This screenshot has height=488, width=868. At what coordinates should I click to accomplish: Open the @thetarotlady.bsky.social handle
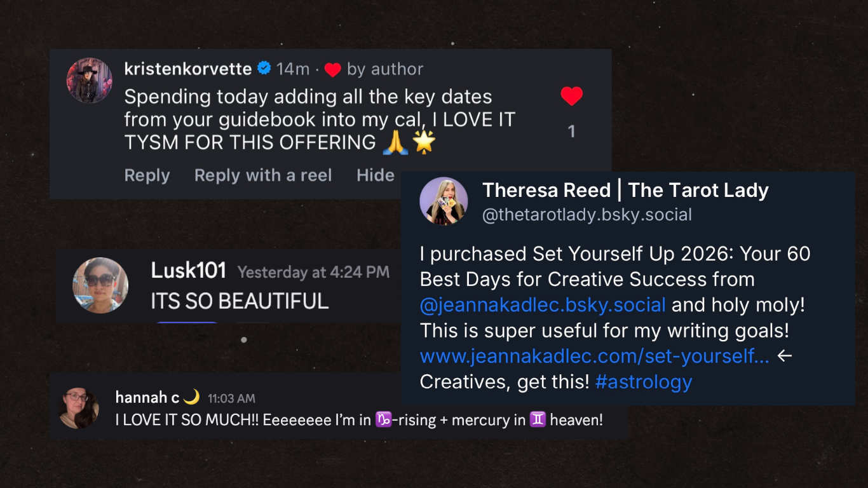587,215
